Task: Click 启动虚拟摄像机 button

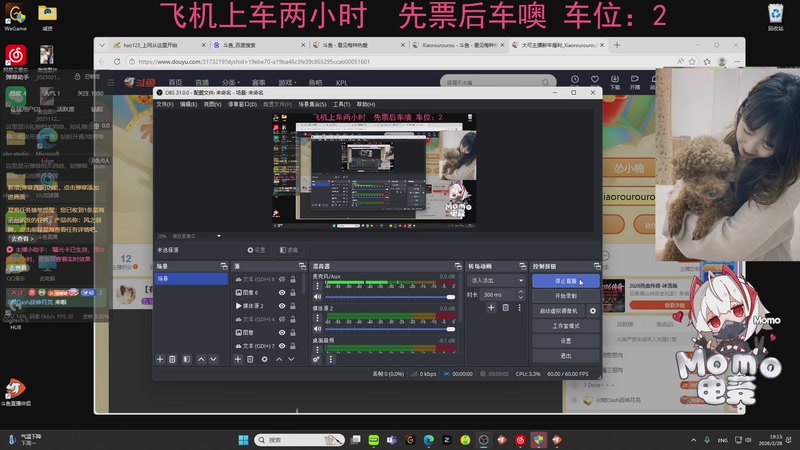Action: (559, 311)
